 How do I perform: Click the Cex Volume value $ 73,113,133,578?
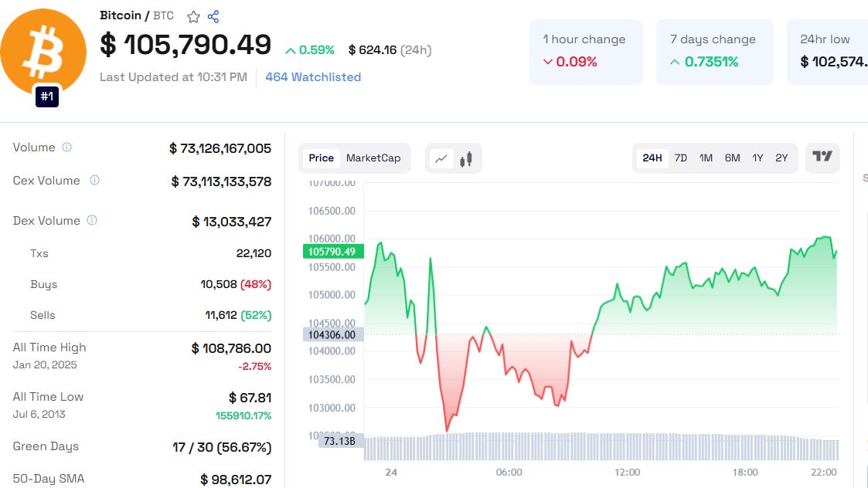[x=221, y=181]
